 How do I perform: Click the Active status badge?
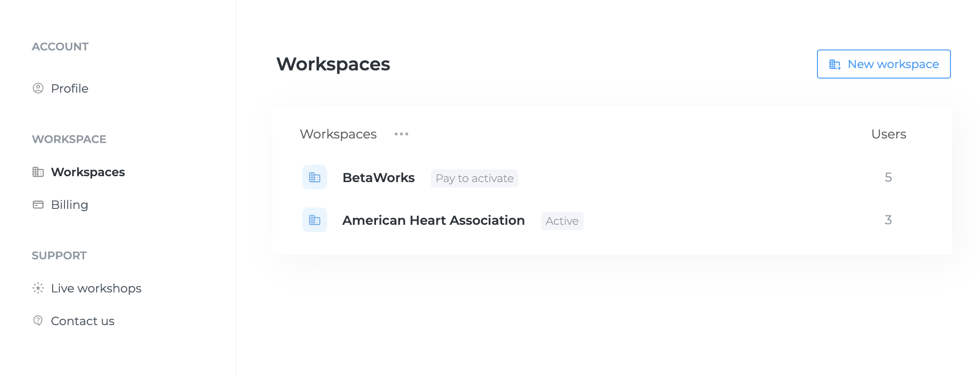pos(562,221)
